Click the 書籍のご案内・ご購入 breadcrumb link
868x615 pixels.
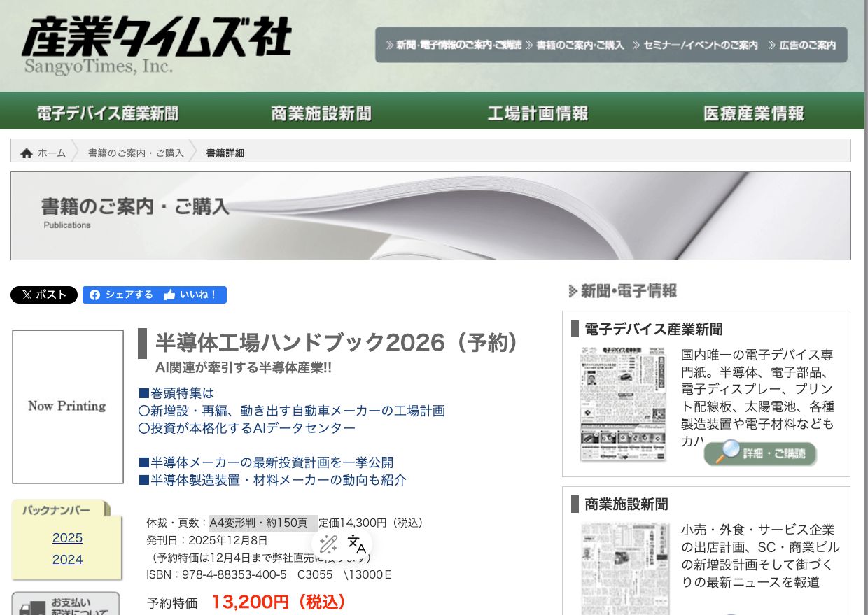[x=134, y=152]
